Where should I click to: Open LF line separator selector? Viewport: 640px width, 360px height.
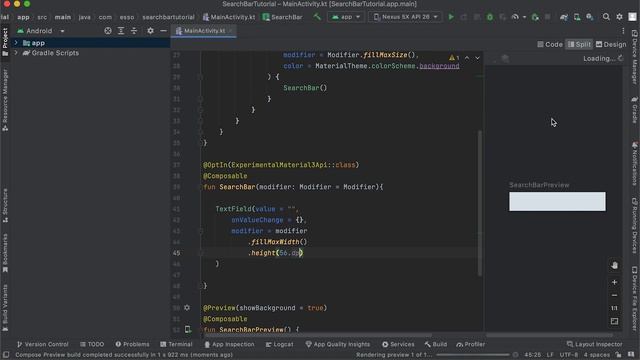click(550, 355)
